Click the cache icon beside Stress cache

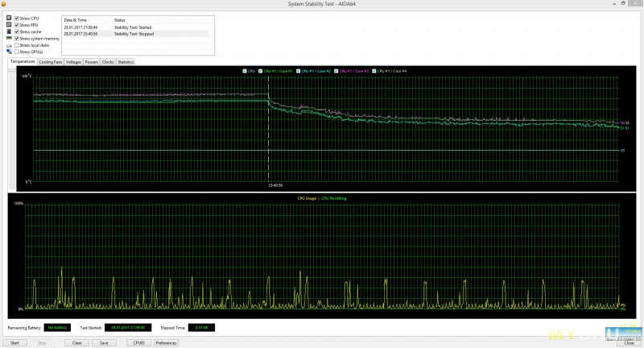click(x=9, y=31)
